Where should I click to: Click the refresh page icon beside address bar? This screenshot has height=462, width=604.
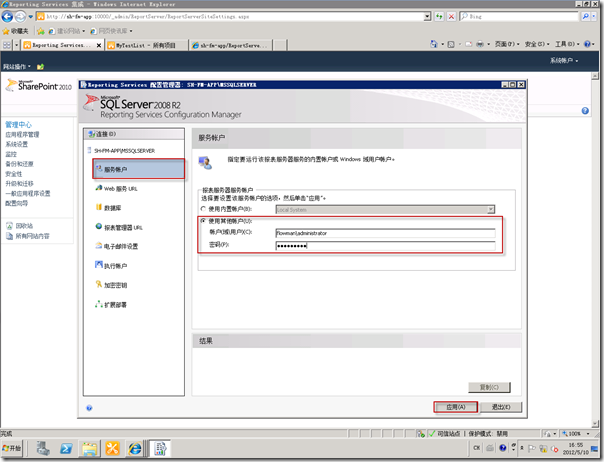[x=439, y=17]
